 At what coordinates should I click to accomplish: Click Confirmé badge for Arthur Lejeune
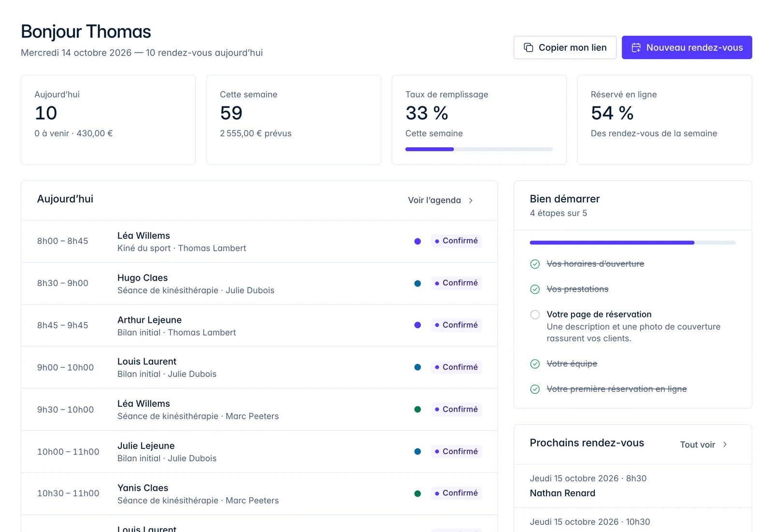[x=456, y=325]
